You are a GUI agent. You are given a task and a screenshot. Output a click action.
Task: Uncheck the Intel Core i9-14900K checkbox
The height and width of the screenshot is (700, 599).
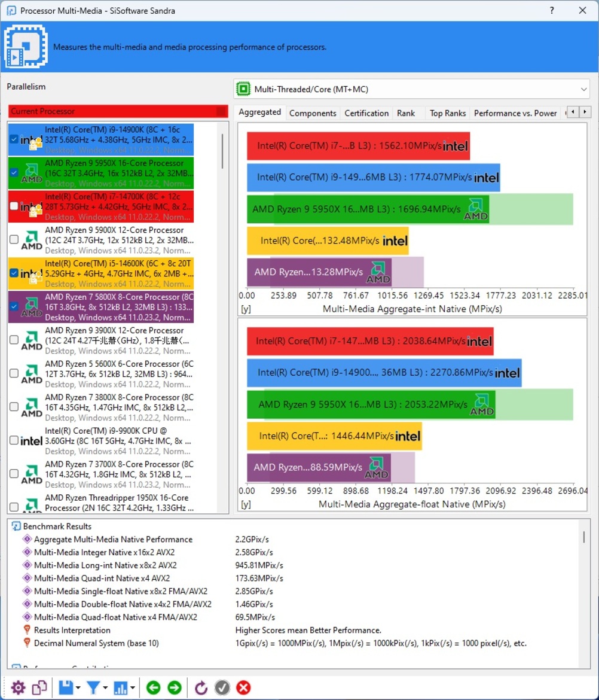(14, 139)
